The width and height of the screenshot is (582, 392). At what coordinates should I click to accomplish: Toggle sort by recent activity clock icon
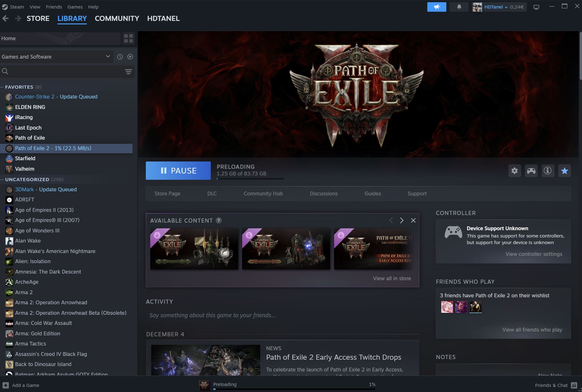(x=120, y=57)
